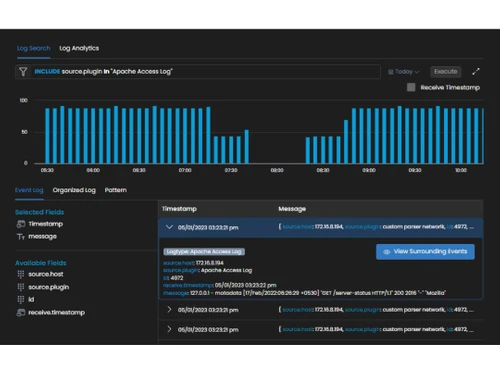Screen dimensions: 500x375
Task: Open the Today time range dropdown
Action: click(x=404, y=72)
